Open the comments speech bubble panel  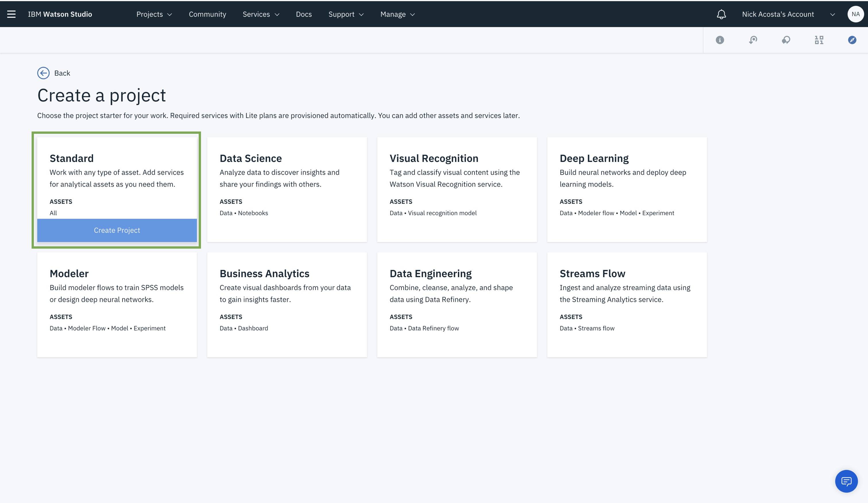[786, 40]
